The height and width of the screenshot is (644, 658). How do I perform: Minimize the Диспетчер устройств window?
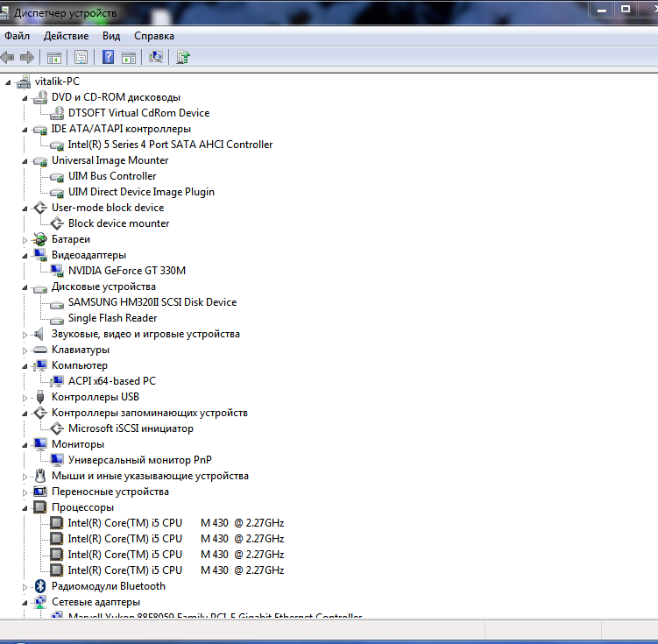601,10
